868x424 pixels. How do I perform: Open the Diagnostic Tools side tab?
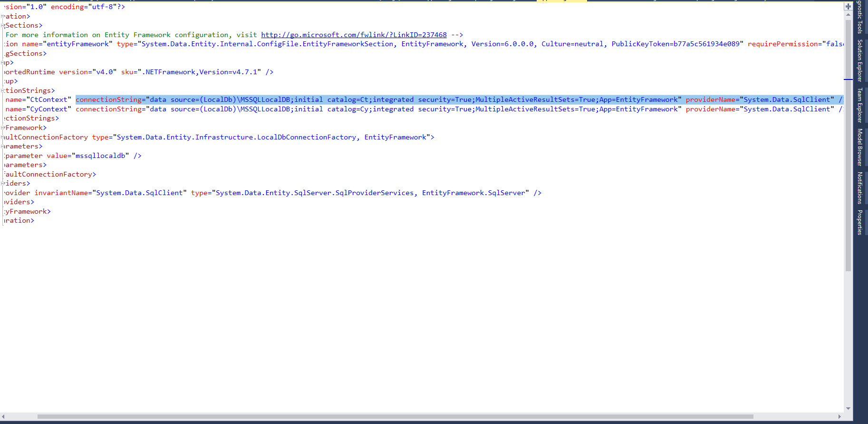pos(860,17)
